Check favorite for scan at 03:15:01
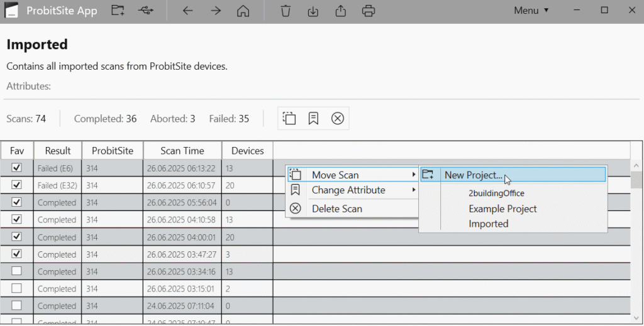This screenshot has height=326, width=644. tap(16, 288)
